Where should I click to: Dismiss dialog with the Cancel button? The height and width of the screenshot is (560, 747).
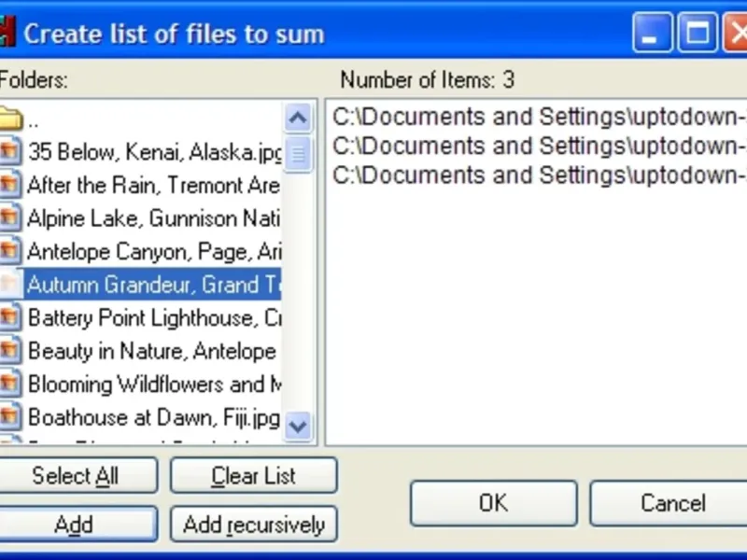point(670,503)
